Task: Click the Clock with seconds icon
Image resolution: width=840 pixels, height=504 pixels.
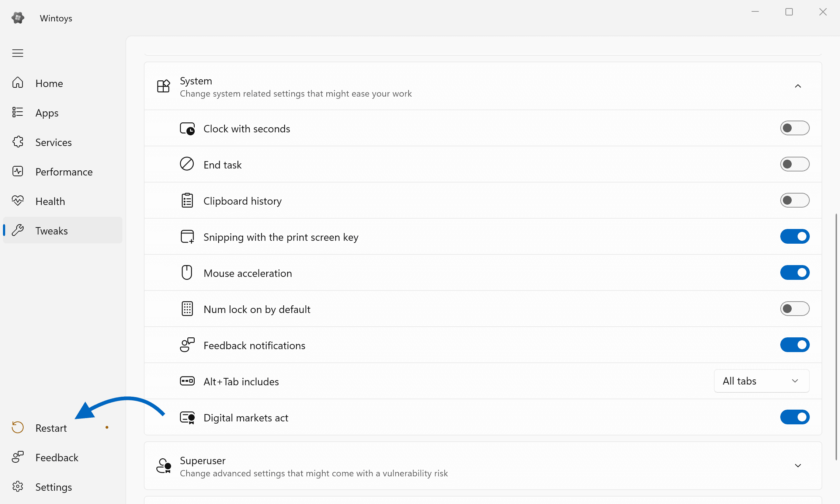Action: point(187,129)
